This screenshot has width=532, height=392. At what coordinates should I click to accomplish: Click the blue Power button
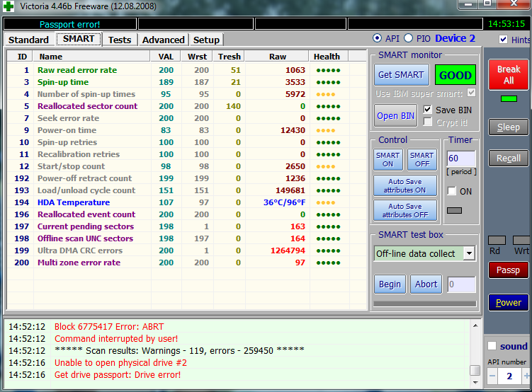click(508, 303)
